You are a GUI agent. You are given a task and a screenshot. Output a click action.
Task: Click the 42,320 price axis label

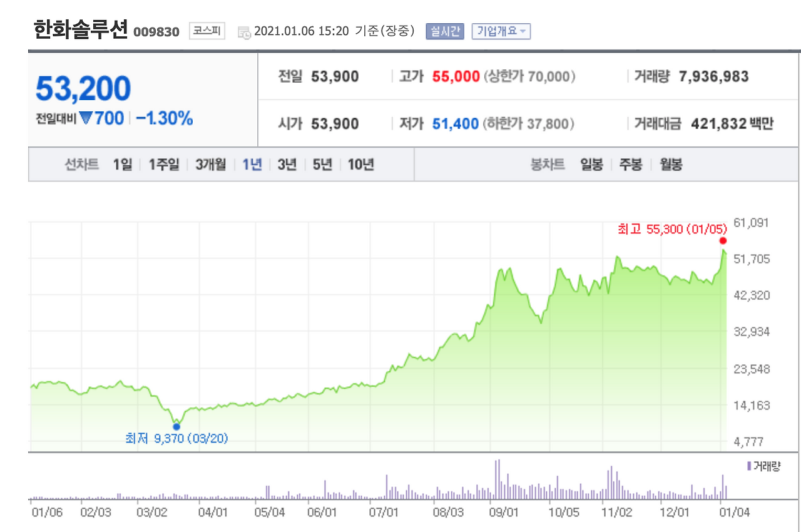(751, 295)
